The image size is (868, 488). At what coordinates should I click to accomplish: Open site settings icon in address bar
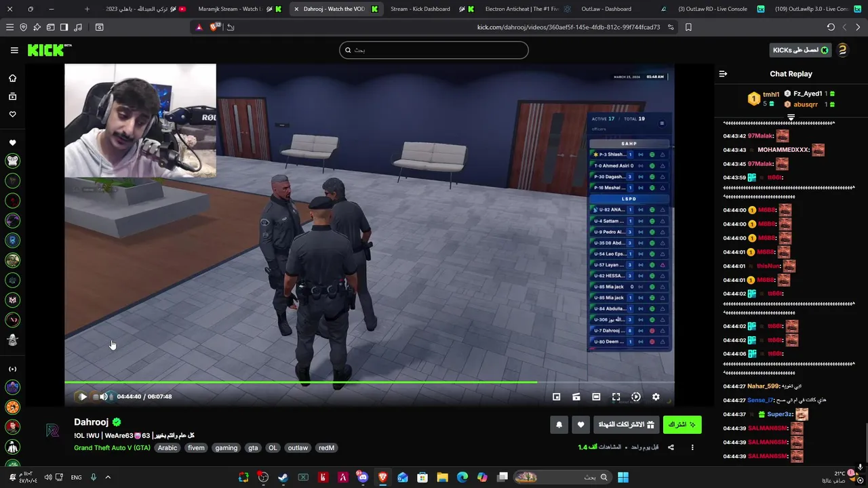(x=671, y=27)
